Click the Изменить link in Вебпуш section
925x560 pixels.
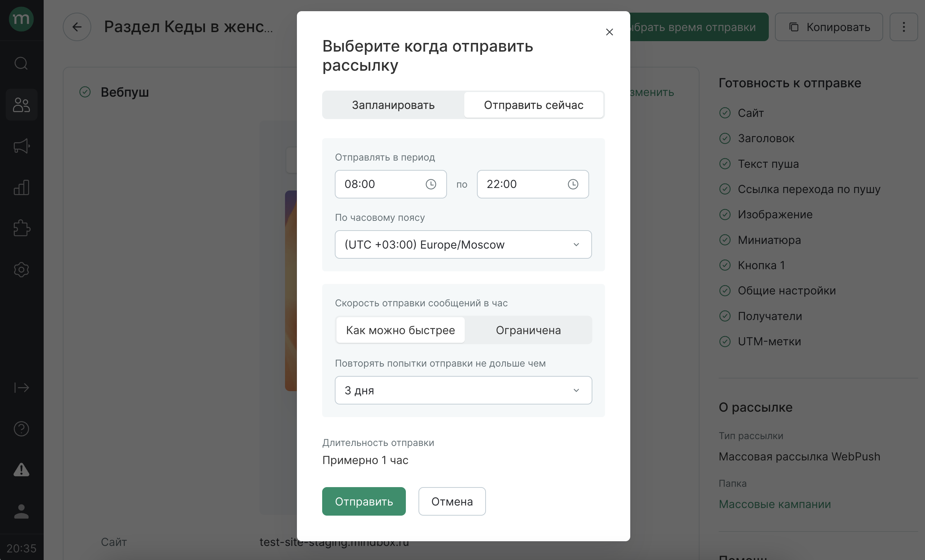pyautogui.click(x=652, y=92)
